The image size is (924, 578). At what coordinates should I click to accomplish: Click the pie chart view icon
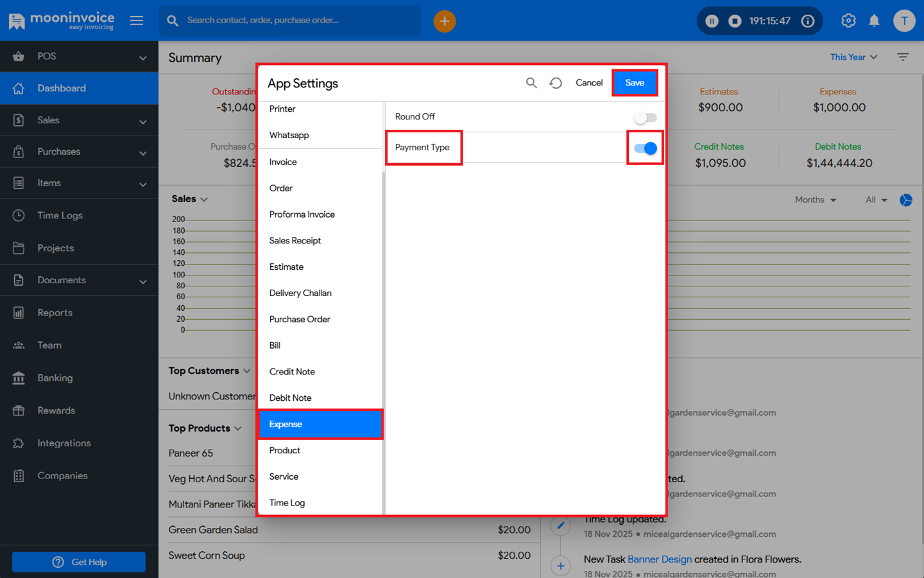(x=905, y=200)
